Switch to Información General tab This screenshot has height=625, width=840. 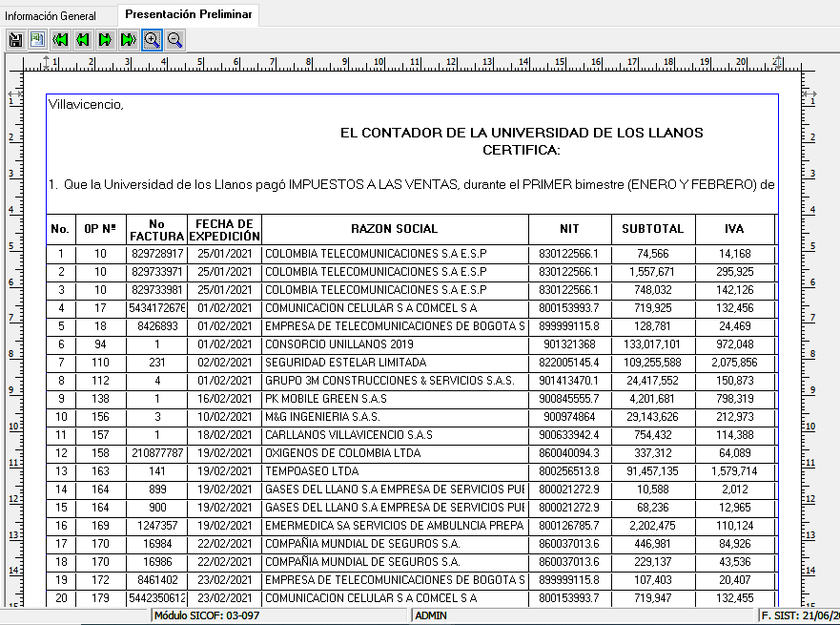point(51,16)
